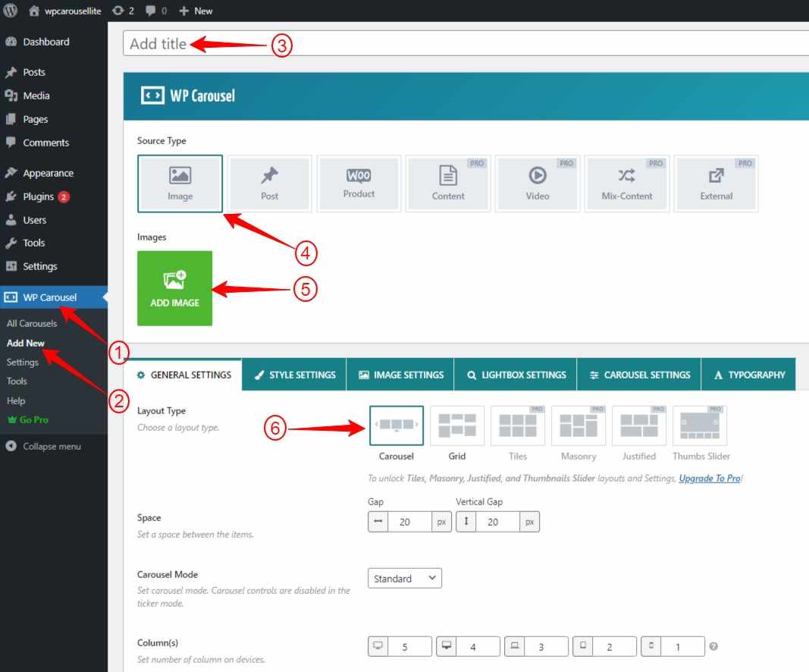Click the Go Pro upgrade link
Image resolution: width=809 pixels, height=672 pixels.
coord(28,419)
